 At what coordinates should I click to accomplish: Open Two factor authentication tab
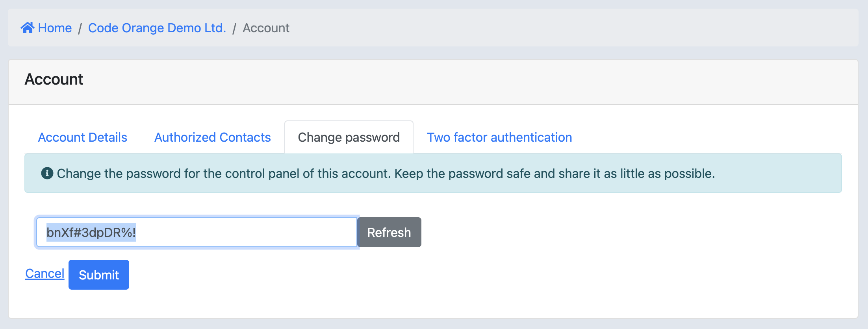[499, 137]
